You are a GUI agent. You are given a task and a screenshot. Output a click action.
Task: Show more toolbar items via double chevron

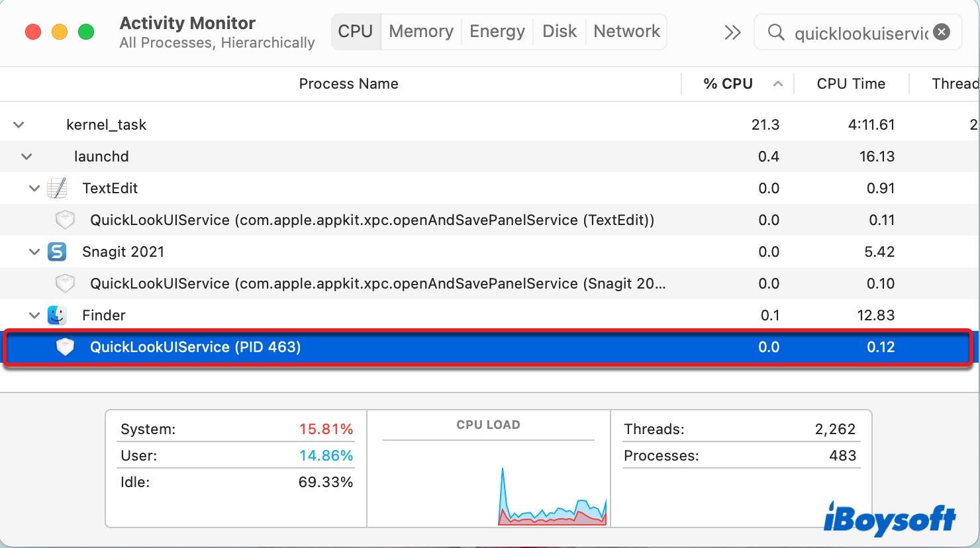coord(732,32)
